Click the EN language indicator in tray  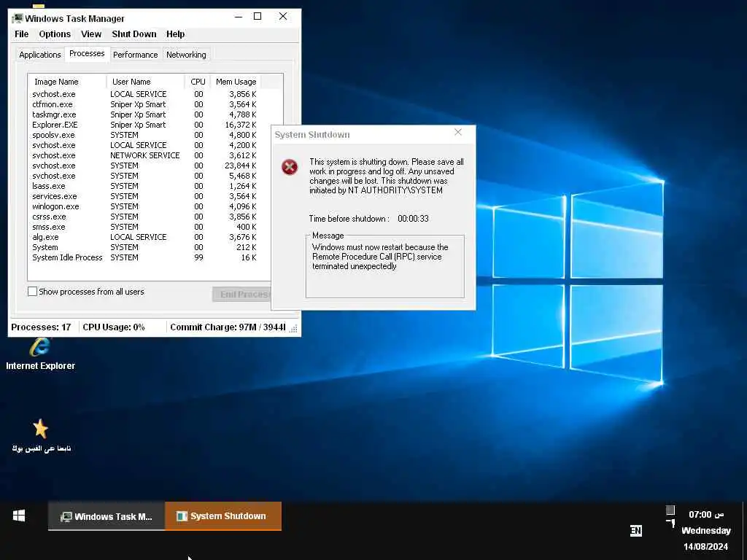636,531
